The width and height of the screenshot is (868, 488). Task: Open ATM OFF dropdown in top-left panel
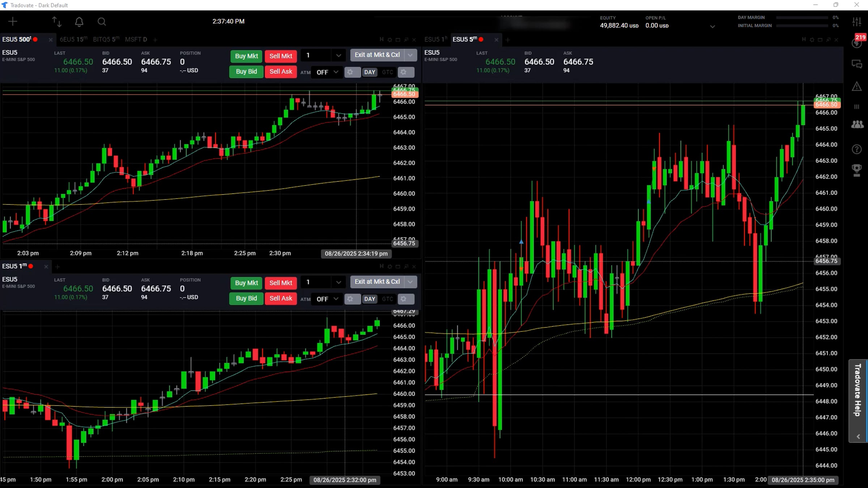coord(327,72)
